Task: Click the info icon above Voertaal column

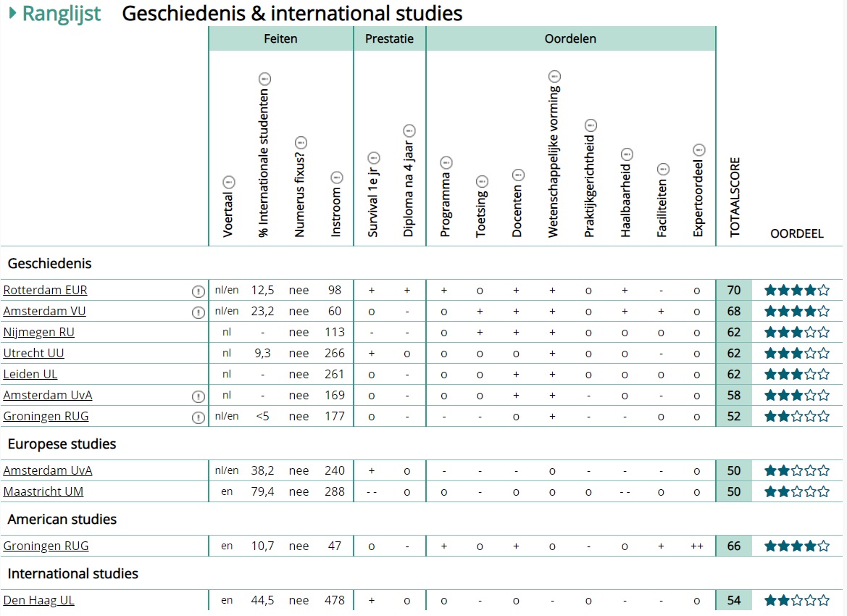Action: [228, 182]
